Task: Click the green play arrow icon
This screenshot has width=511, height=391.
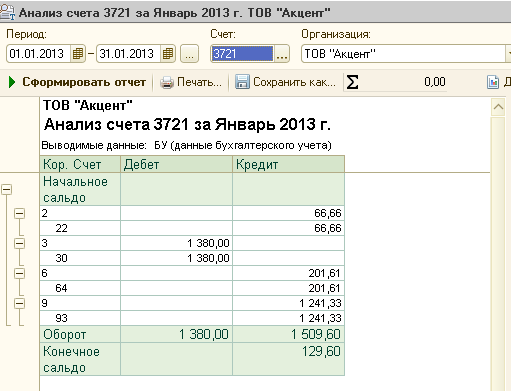Action: point(12,82)
